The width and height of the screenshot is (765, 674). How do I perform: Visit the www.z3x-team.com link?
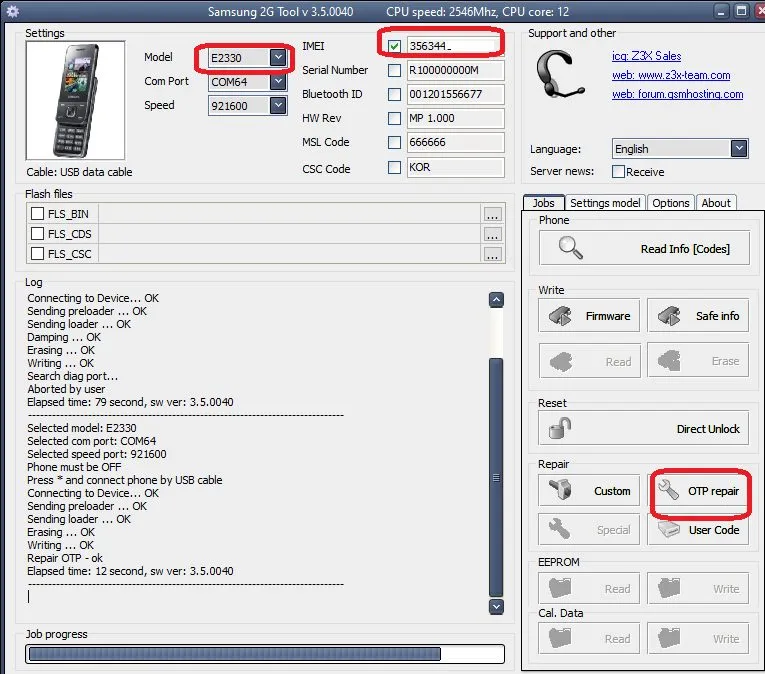[671, 75]
